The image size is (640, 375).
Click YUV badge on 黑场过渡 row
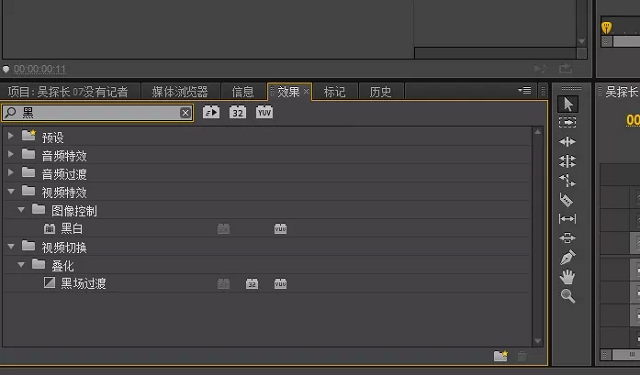coord(280,284)
